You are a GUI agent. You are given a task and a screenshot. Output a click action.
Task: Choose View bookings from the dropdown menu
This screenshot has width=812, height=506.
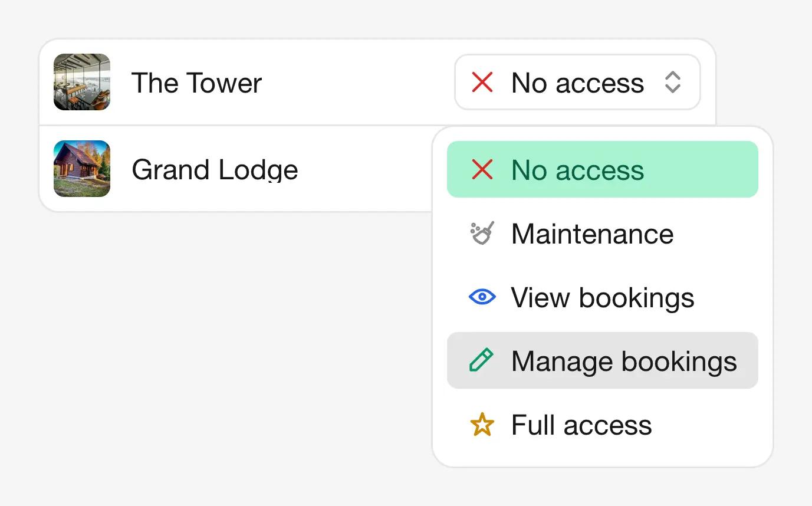602,298
